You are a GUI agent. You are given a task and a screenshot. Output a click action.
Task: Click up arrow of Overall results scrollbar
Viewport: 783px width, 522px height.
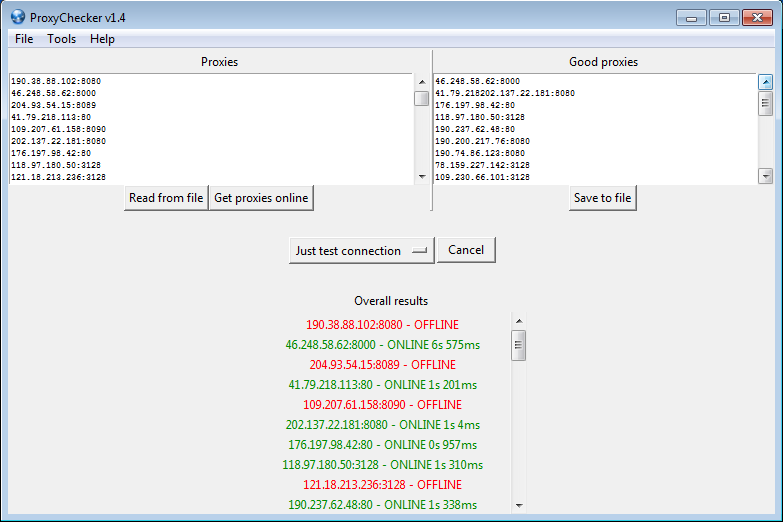tap(519, 321)
